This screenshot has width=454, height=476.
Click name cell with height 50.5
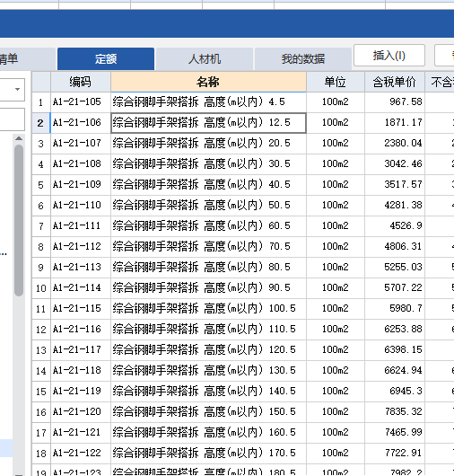pyautogui.click(x=209, y=205)
